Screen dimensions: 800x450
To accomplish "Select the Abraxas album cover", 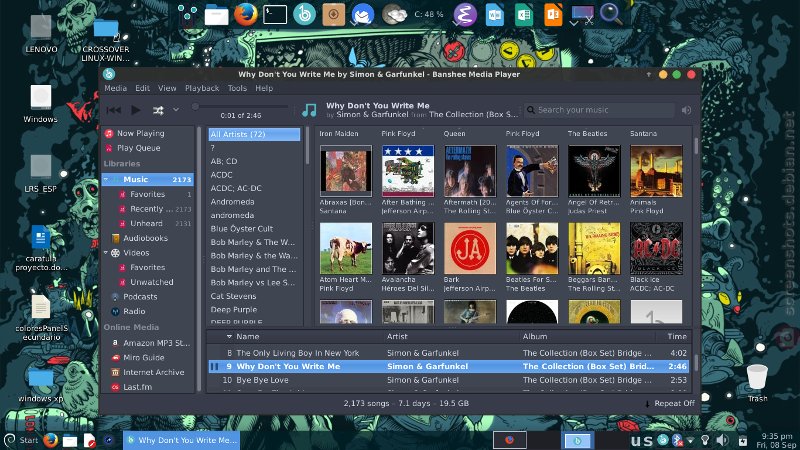I will point(346,171).
